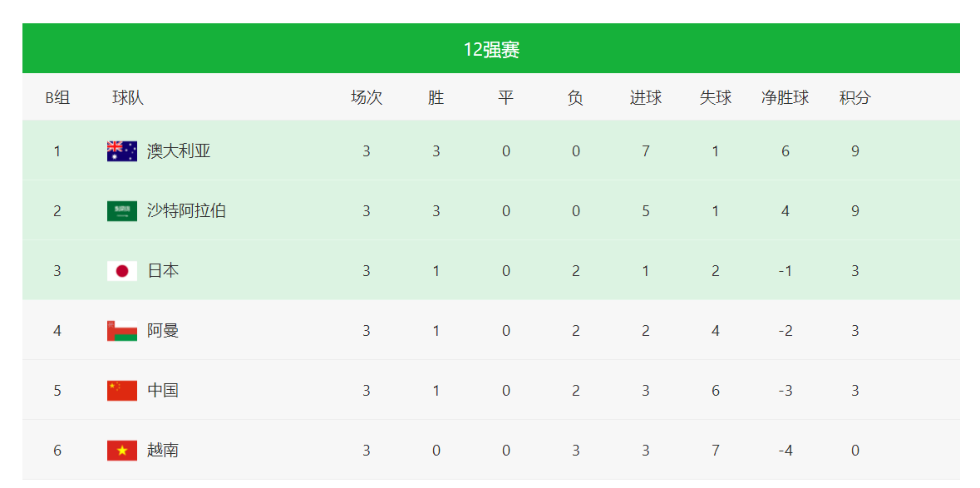This screenshot has height=488, width=980.
Task: Open the 澳大利亚 team link
Action: tap(179, 151)
